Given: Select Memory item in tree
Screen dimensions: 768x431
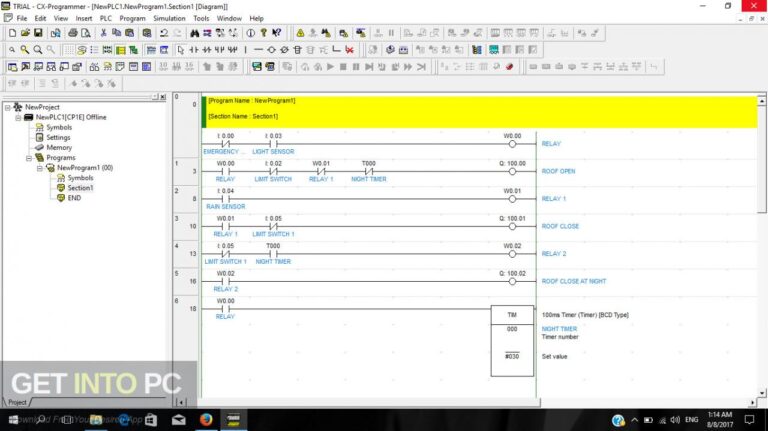Looking at the screenshot, I should click(x=59, y=147).
